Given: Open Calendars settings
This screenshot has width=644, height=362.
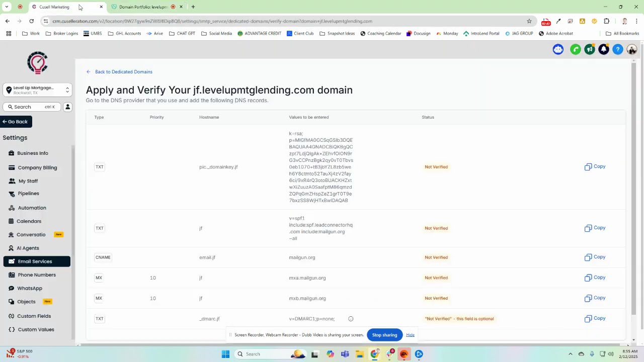Looking at the screenshot, I should pyautogui.click(x=29, y=221).
